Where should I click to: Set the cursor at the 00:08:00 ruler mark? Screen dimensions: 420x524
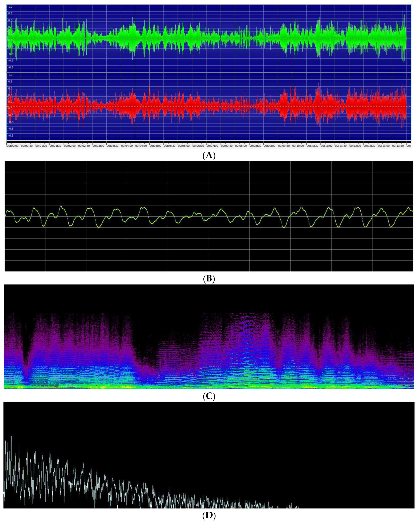241,146
